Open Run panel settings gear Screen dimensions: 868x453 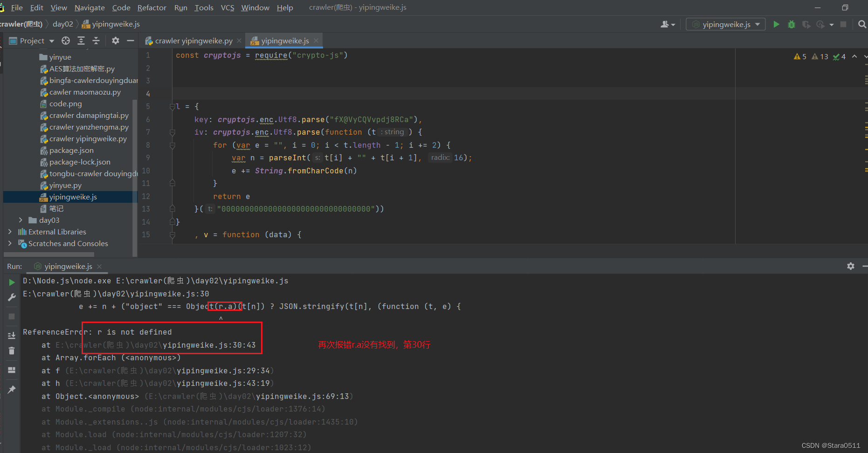click(851, 266)
